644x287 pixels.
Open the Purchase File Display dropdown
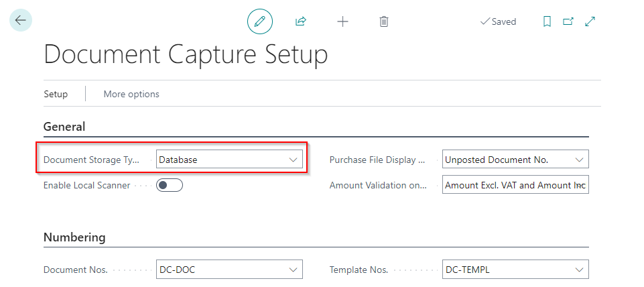[579, 160]
